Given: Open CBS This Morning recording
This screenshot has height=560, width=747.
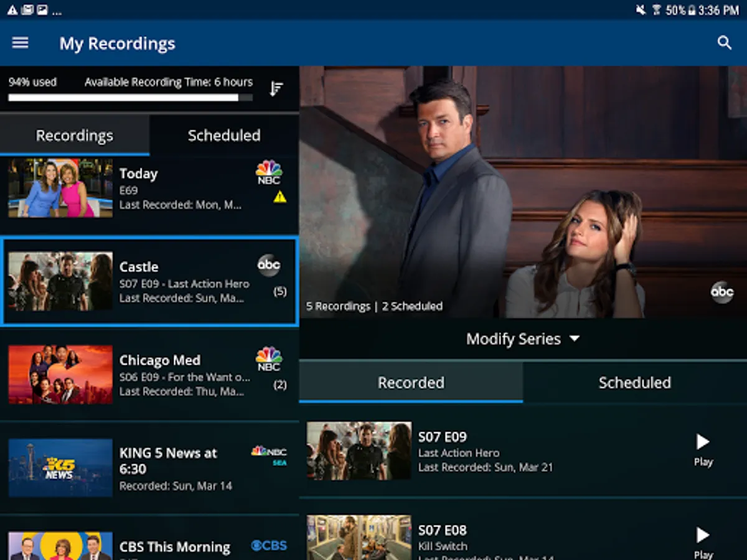Looking at the screenshot, I should tap(149, 538).
